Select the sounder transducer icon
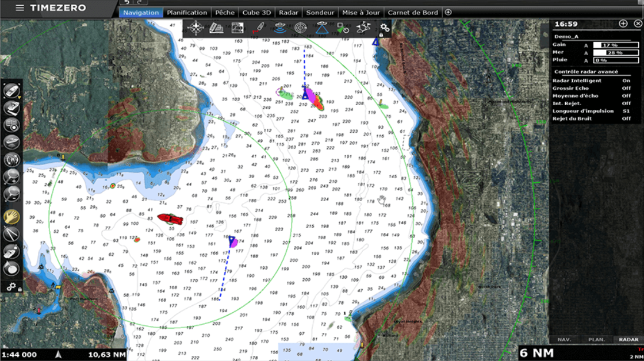This screenshot has width=644, height=361. 281,27
